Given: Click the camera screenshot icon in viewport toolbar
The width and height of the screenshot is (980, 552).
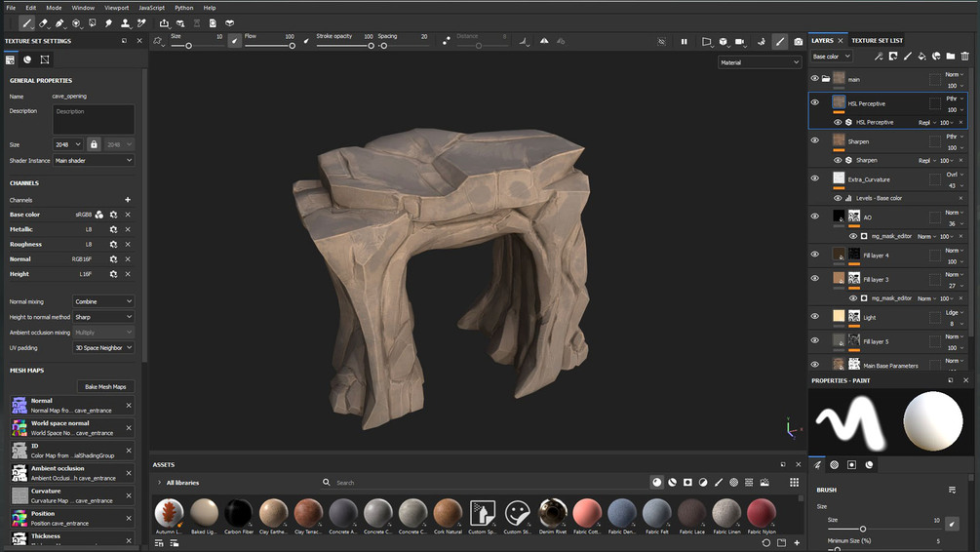Looking at the screenshot, I should tap(799, 42).
